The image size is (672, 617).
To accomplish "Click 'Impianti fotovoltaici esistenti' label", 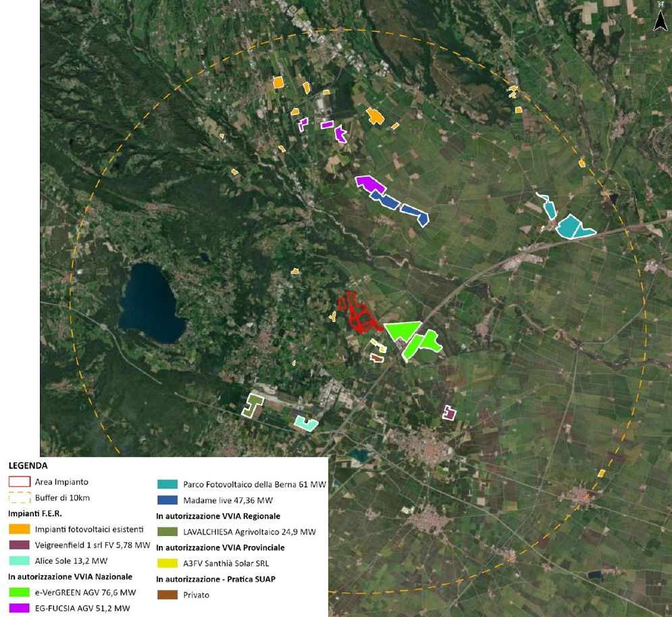I will coord(89,530).
